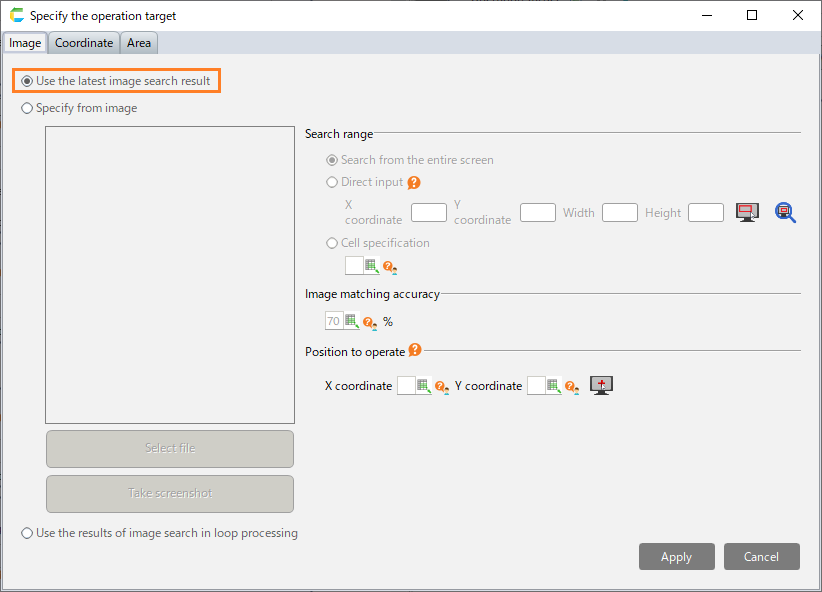Click cell reference icon under Cell specification
The width and height of the screenshot is (822, 592).
pyautogui.click(x=371, y=265)
